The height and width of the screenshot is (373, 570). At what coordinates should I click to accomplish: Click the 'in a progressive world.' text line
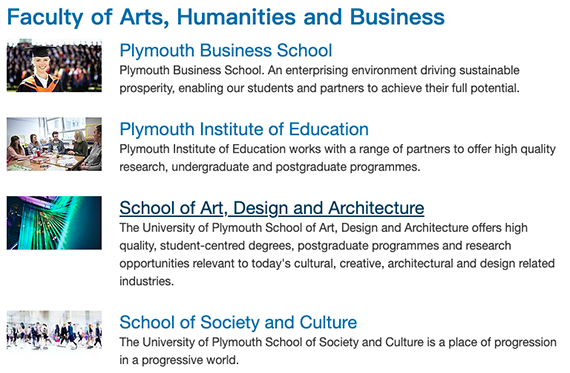coord(179,360)
